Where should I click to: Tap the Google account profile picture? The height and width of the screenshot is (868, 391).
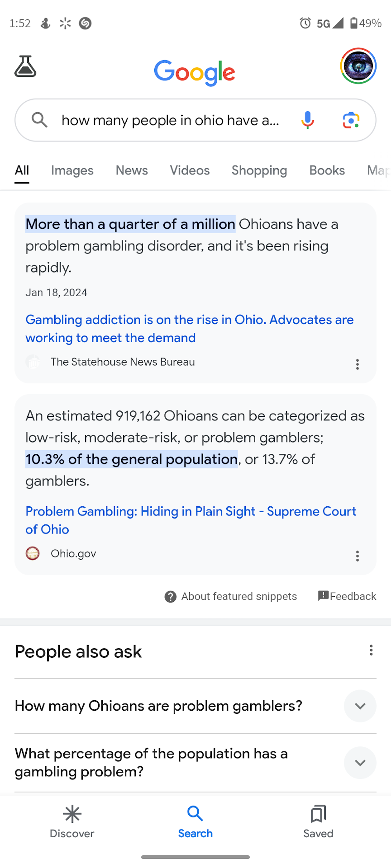(x=358, y=66)
